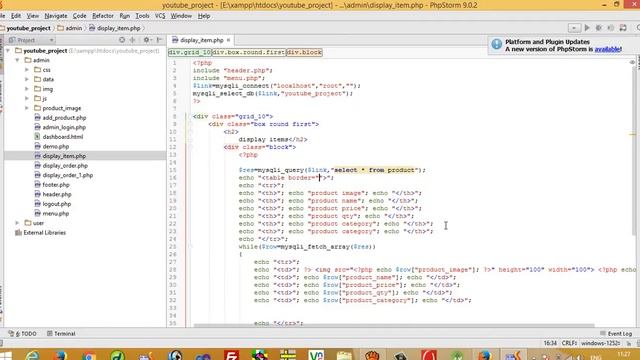Open the VCS menu
Screen dimensions: 640x360
click(160, 16)
